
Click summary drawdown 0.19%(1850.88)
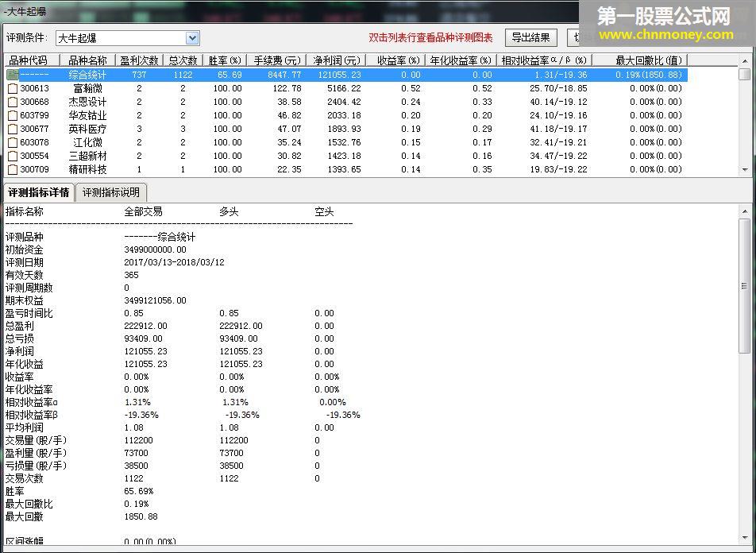coord(649,75)
